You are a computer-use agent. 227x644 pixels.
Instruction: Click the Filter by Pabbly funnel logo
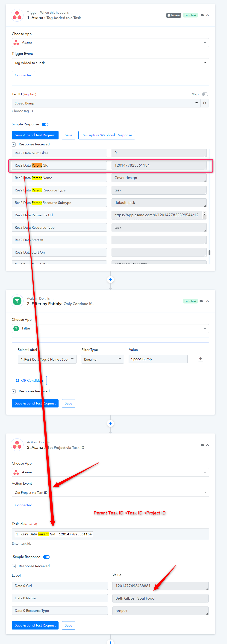(17, 301)
